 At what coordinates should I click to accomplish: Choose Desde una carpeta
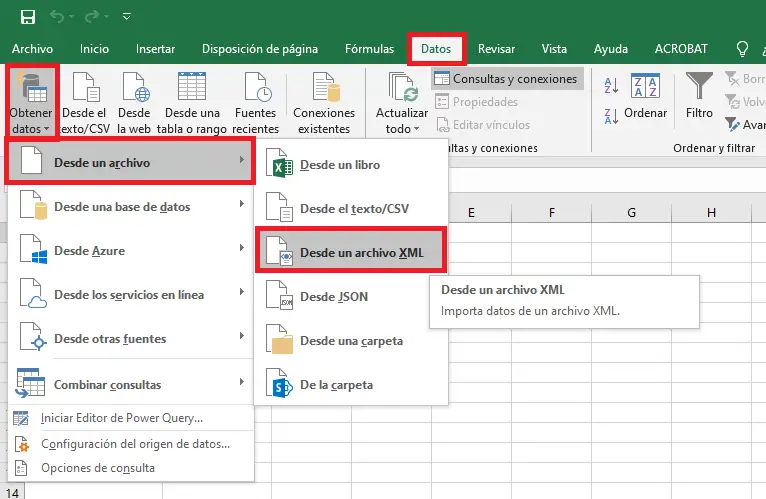[x=351, y=341]
